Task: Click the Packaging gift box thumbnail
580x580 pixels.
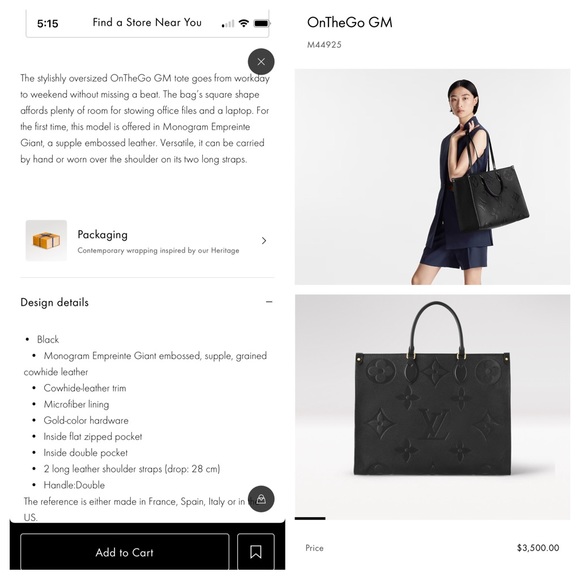Action: [46, 240]
